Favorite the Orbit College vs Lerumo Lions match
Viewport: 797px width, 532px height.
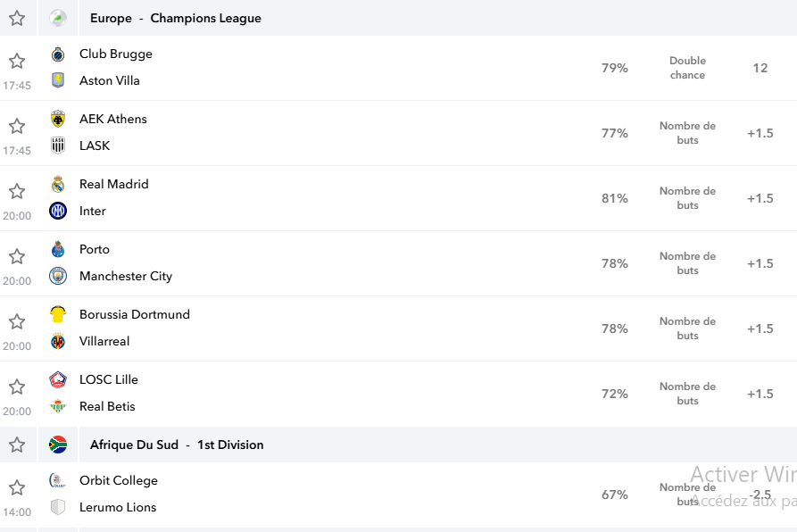tap(17, 487)
